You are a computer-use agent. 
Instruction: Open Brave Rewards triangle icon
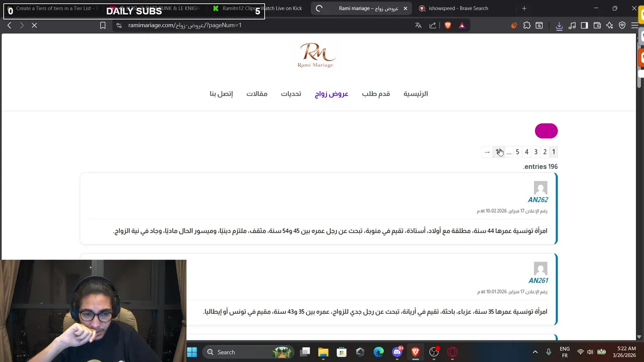click(462, 25)
